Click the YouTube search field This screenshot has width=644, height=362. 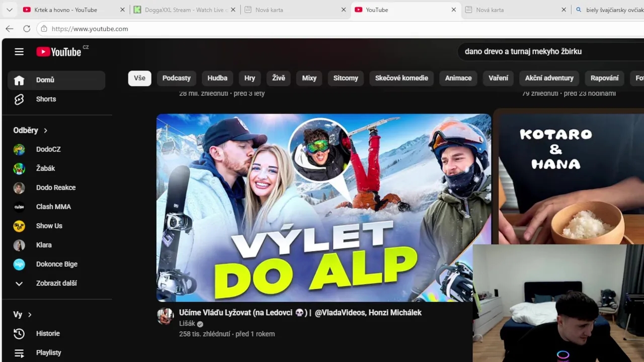pos(551,51)
